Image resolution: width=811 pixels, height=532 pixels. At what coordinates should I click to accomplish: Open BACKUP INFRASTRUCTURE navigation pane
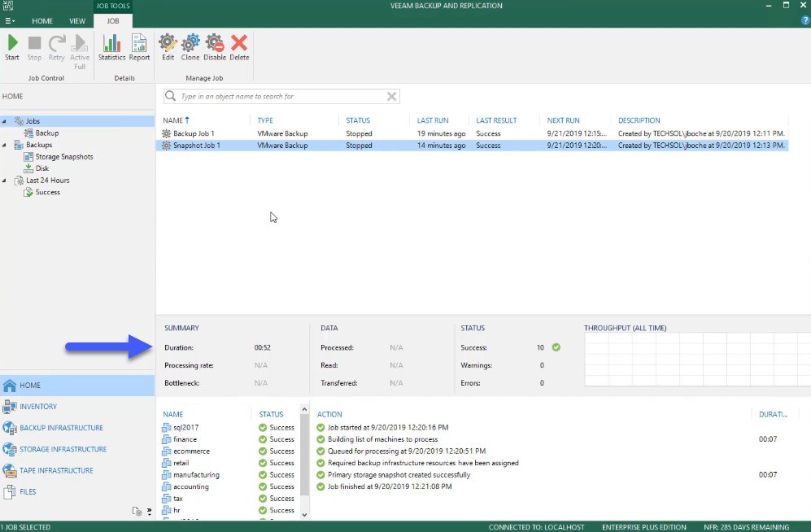tap(77, 428)
